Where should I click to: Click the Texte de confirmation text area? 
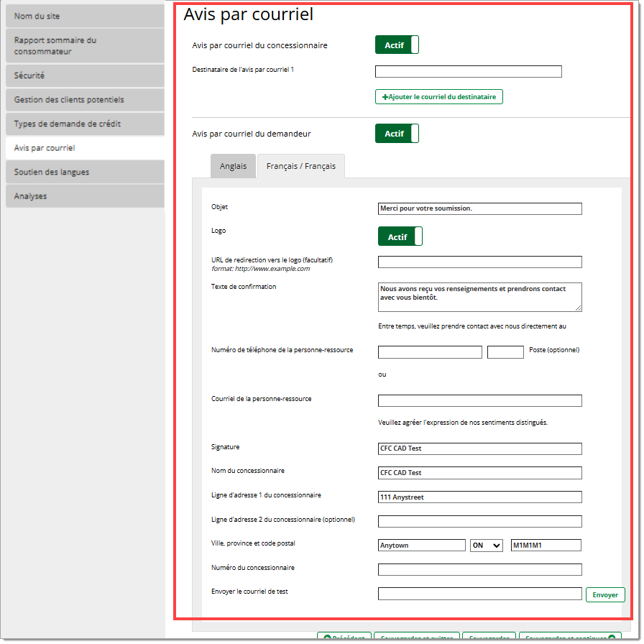pos(479,296)
